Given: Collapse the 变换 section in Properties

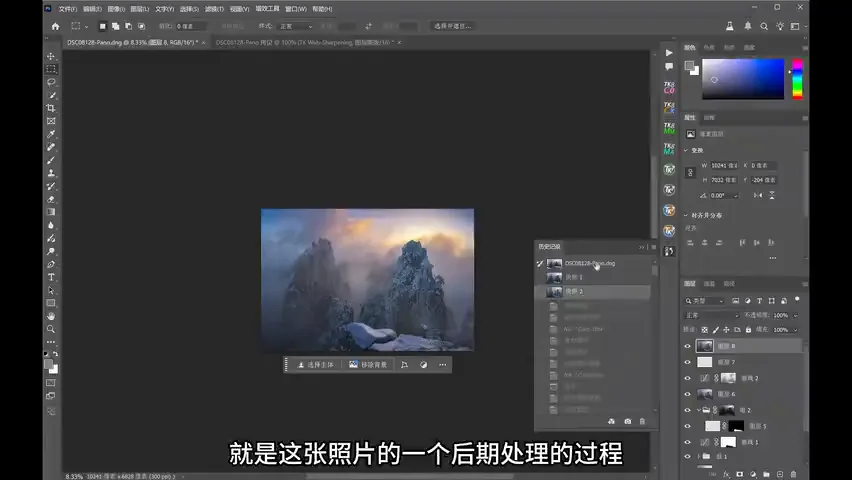Looking at the screenshot, I should [x=686, y=150].
